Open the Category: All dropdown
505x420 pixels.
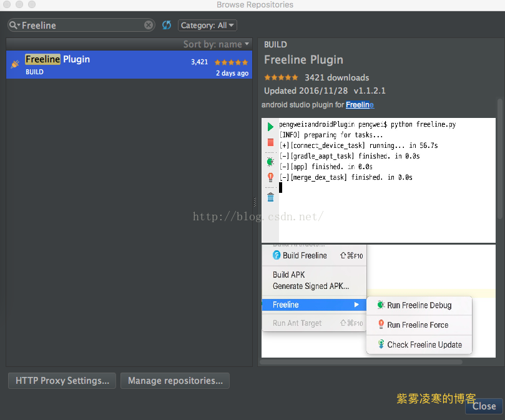(207, 26)
